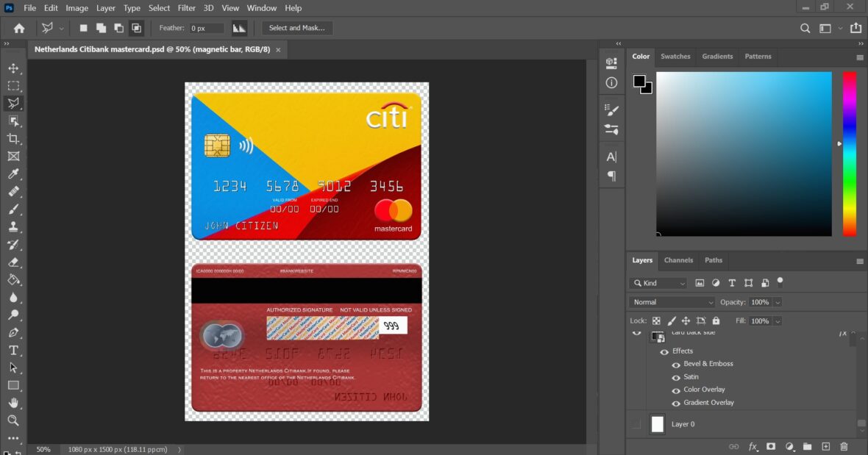The image size is (868, 455).
Task: Hide the Bevel & Emboss effect
Action: coord(676,365)
